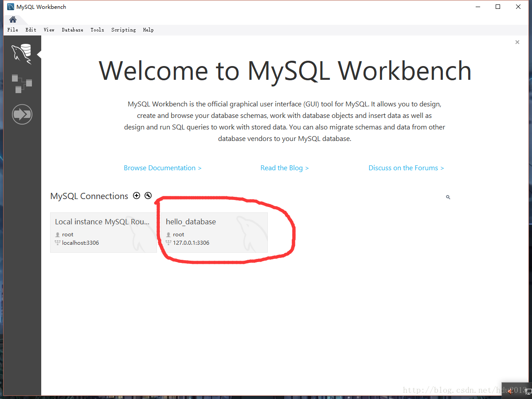Open the View menu
Viewport: 532px width, 399px height.
click(49, 30)
